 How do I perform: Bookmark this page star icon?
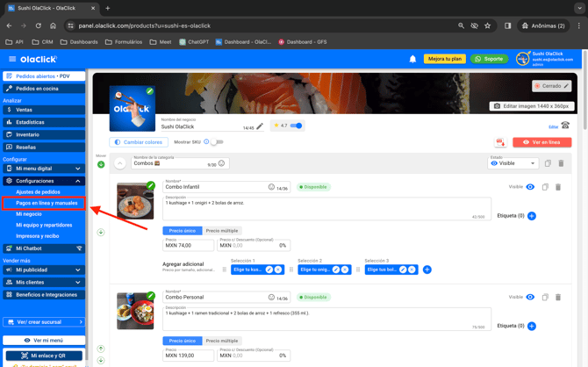(487, 25)
